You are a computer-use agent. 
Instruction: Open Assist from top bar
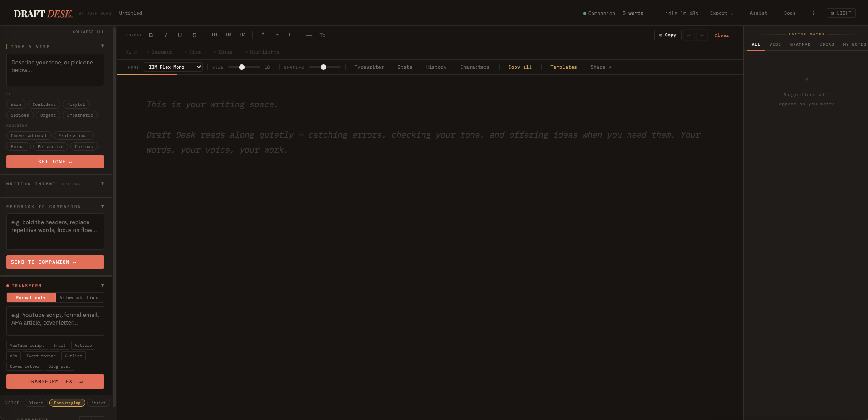click(759, 13)
